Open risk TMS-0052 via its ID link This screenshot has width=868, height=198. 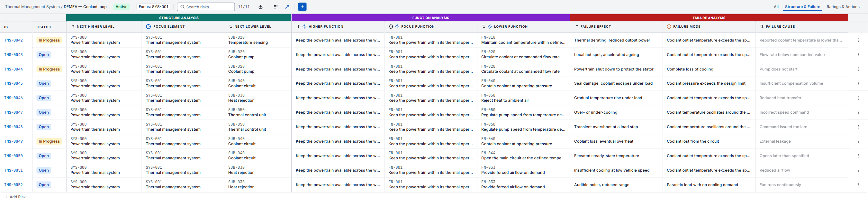14,185
